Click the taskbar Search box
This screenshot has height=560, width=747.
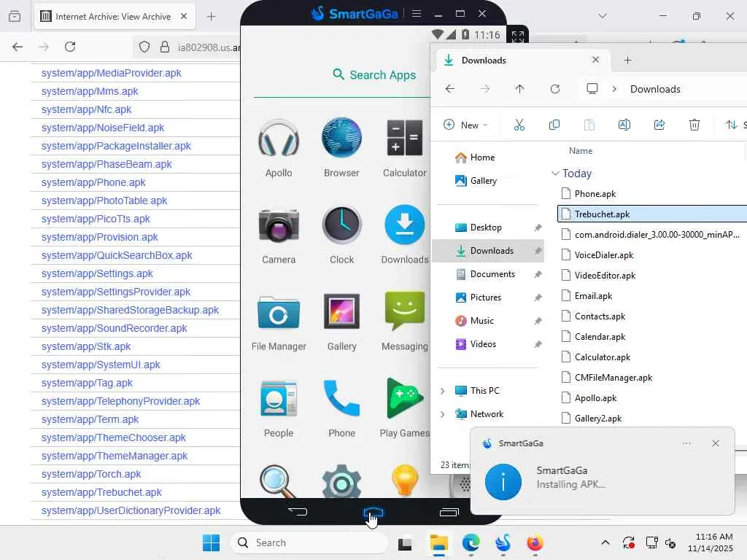(x=309, y=542)
